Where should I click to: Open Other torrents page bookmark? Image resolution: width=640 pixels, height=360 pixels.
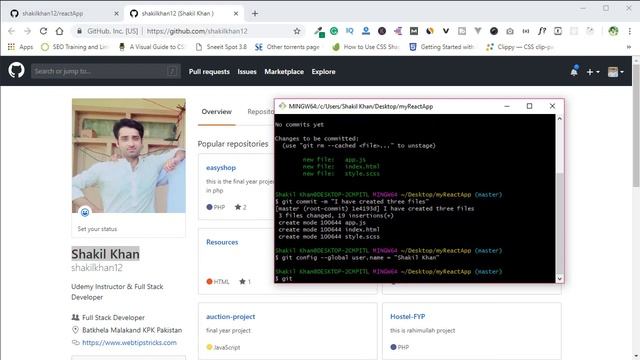[288, 47]
